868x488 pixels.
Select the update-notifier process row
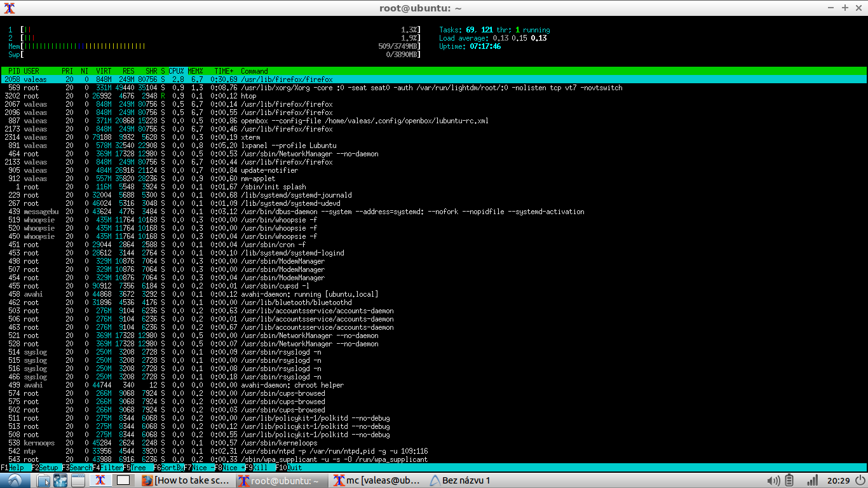pyautogui.click(x=434, y=170)
